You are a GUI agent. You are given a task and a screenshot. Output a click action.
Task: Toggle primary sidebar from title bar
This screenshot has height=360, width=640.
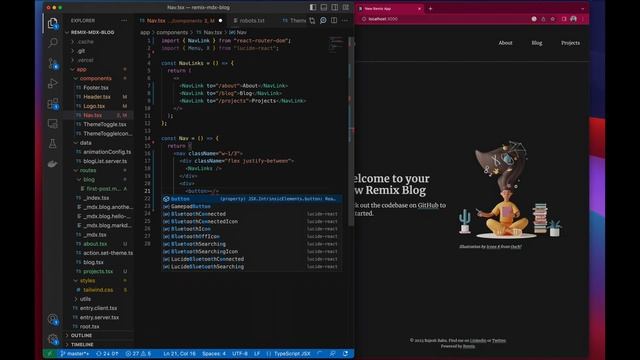pos(313,7)
